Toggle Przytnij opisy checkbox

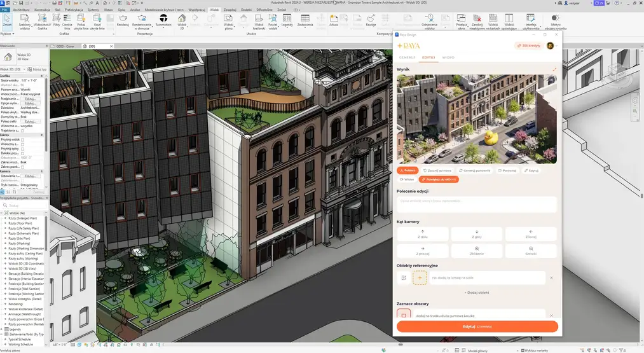pos(23,149)
